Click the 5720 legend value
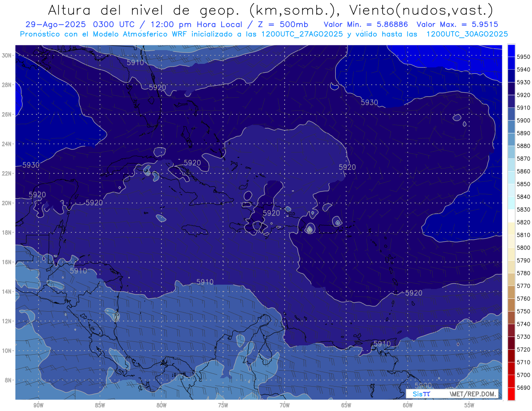This screenshot has height=411, width=532. 524,349
